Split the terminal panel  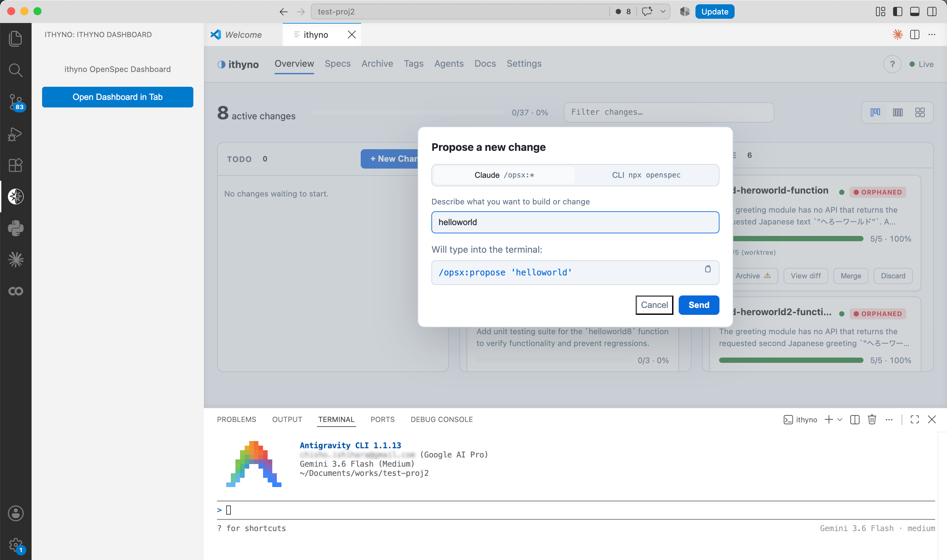(x=855, y=420)
